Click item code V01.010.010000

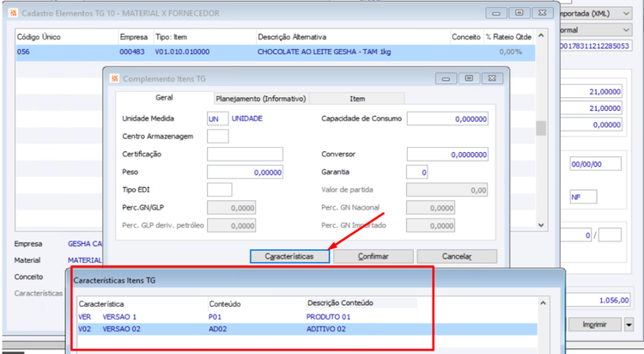click(x=182, y=52)
